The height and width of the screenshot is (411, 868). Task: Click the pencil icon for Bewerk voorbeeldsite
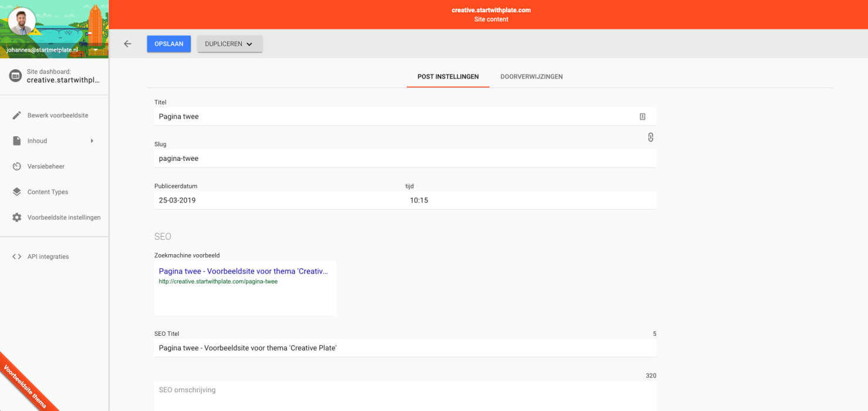coord(17,116)
